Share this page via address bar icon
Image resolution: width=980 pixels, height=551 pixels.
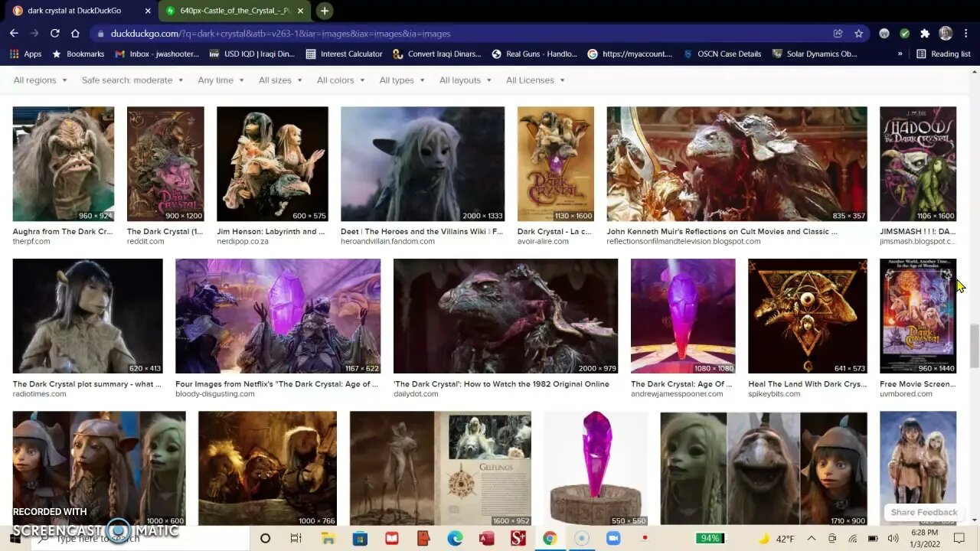[x=838, y=34]
